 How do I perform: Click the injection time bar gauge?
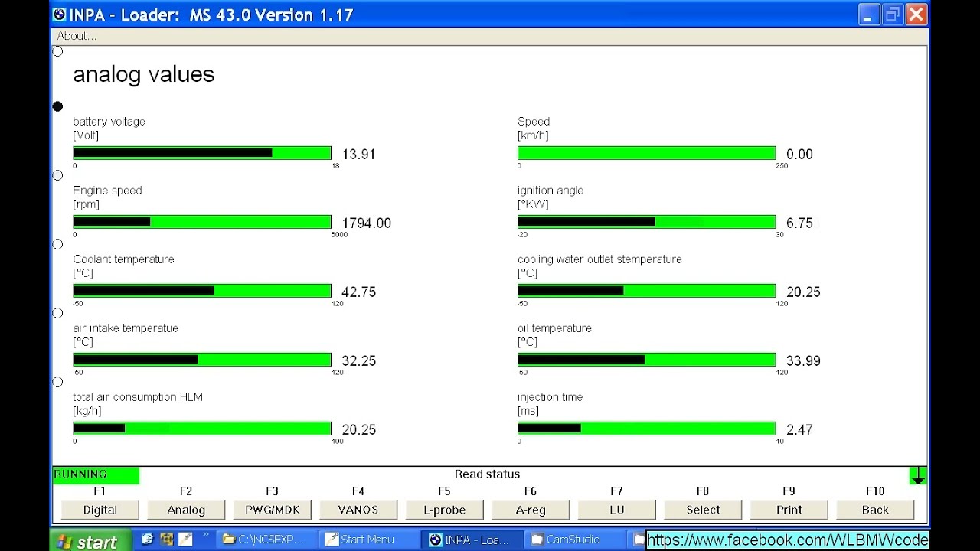click(646, 429)
